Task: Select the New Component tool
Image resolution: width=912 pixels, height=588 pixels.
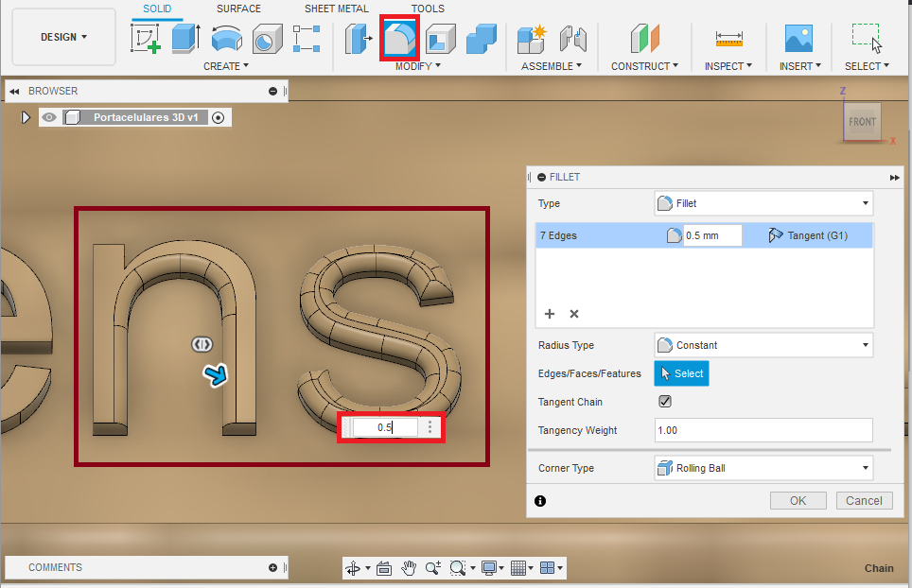Action: click(x=532, y=39)
